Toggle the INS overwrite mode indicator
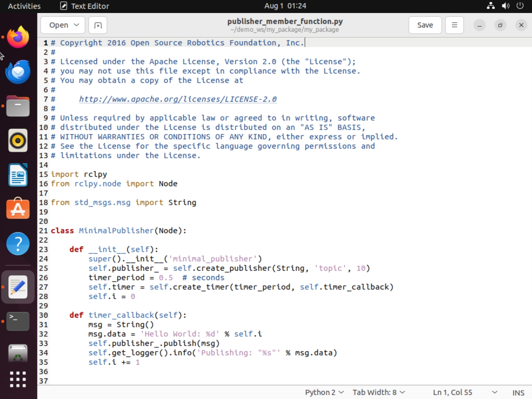The image size is (532, 399). [518, 392]
